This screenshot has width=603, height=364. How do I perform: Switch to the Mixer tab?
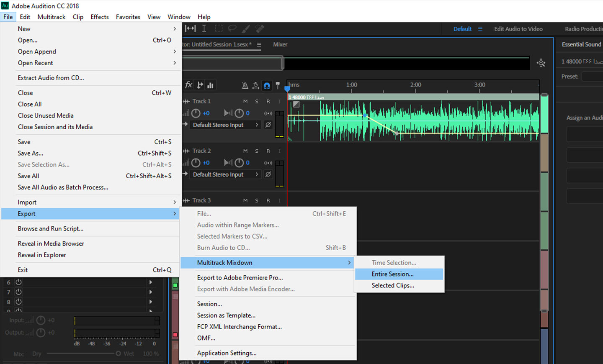pos(280,44)
